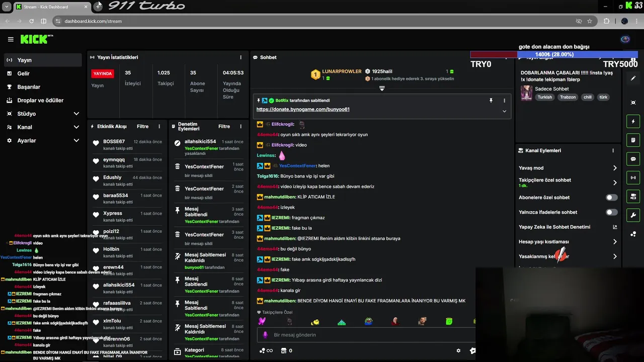
Task: Unpin the pinned BotRix message with the pin icon
Action: [491, 101]
